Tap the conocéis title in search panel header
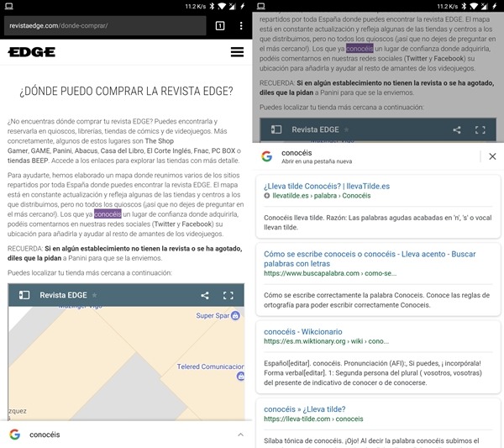Image resolution: width=504 pixels, height=448 pixels. [297, 153]
